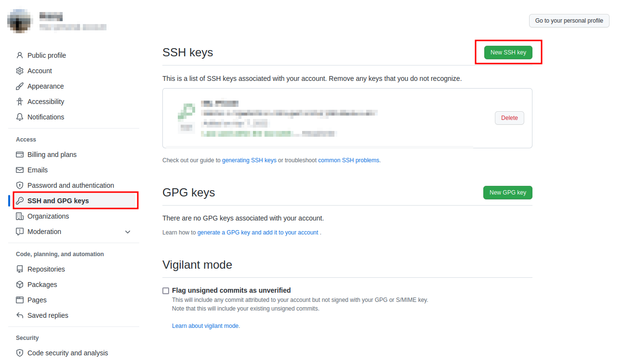Expand the Moderation chevron
This screenshot has height=364, width=624.
(128, 232)
